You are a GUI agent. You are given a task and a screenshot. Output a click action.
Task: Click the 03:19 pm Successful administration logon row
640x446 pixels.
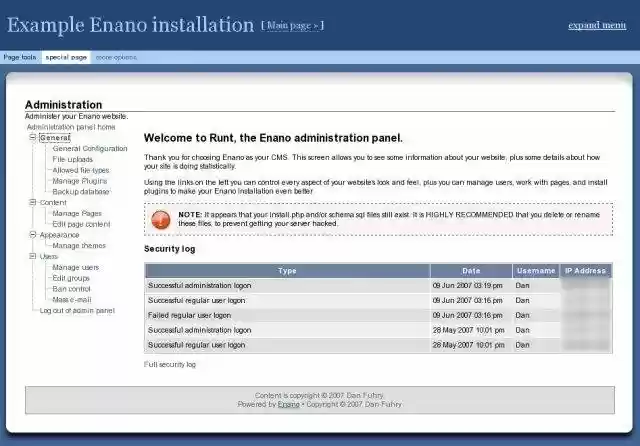(x=378, y=286)
